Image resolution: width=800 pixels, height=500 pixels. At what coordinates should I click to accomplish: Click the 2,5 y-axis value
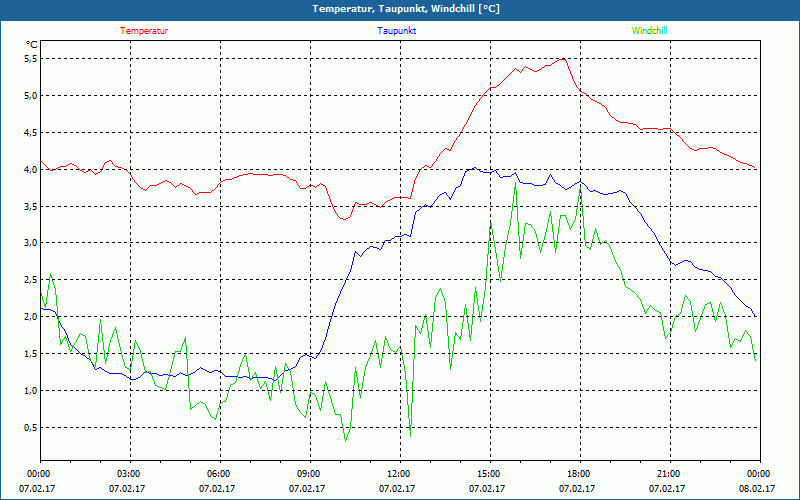point(31,280)
